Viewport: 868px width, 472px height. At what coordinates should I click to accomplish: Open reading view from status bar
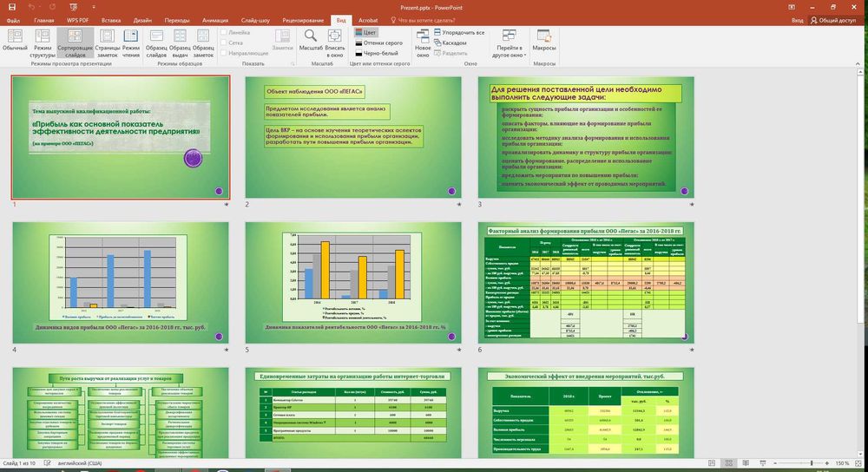(x=746, y=463)
